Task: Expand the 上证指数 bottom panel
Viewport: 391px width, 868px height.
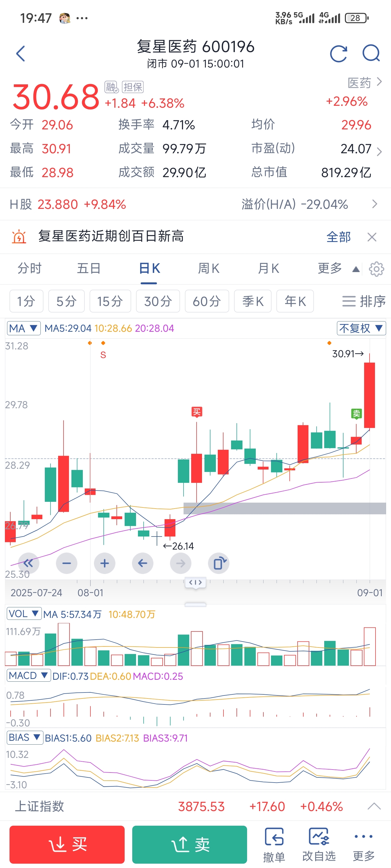Action: 374,806
